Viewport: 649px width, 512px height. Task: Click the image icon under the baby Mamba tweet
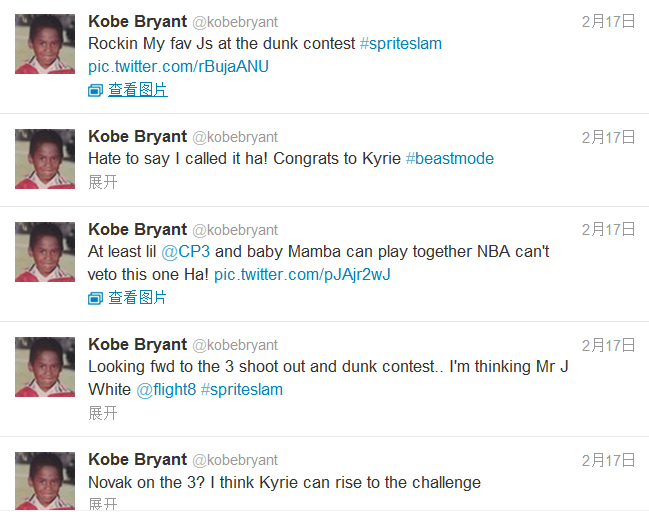(x=95, y=298)
